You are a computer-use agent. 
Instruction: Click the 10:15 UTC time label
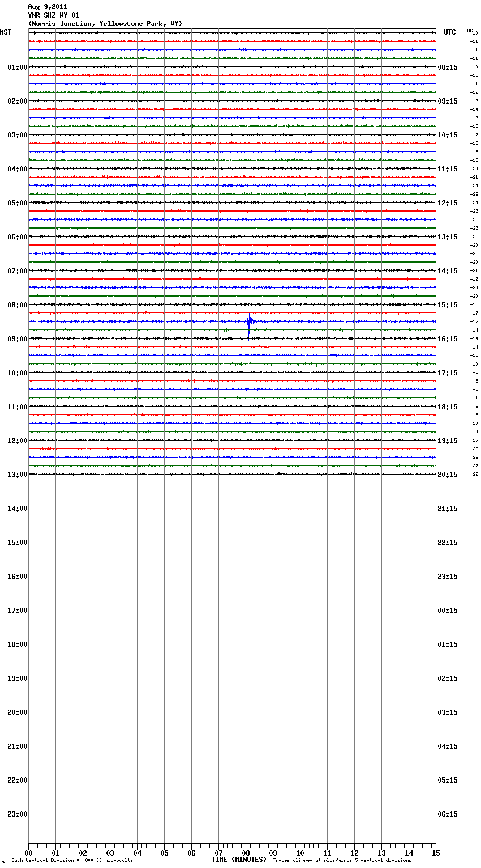click(x=448, y=135)
